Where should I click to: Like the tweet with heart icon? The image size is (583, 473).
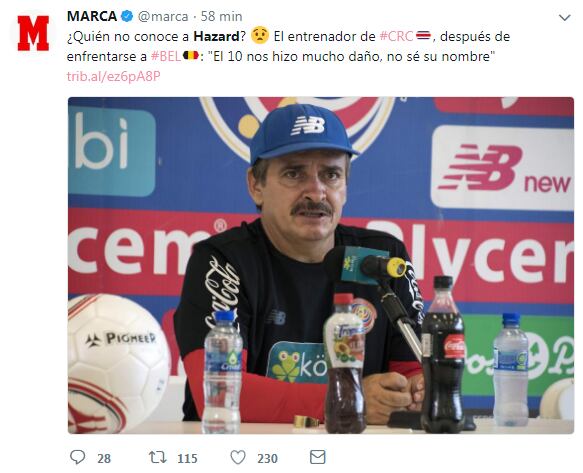pyautogui.click(x=238, y=457)
